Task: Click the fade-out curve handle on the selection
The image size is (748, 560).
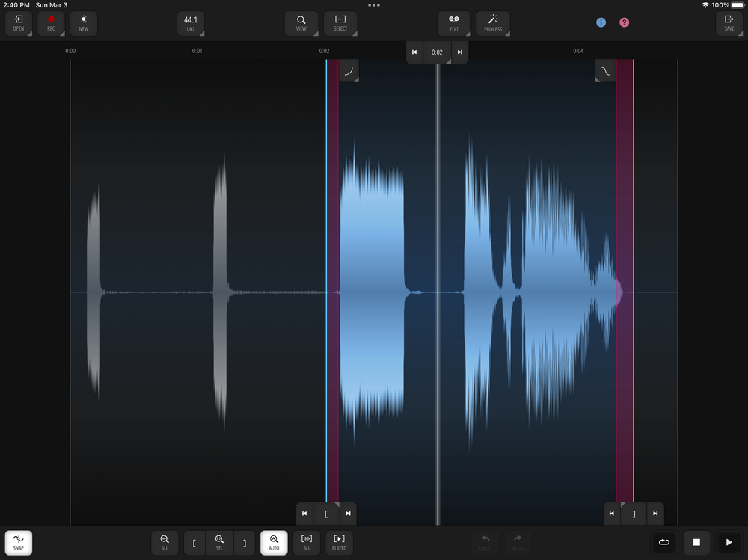Action: point(604,70)
